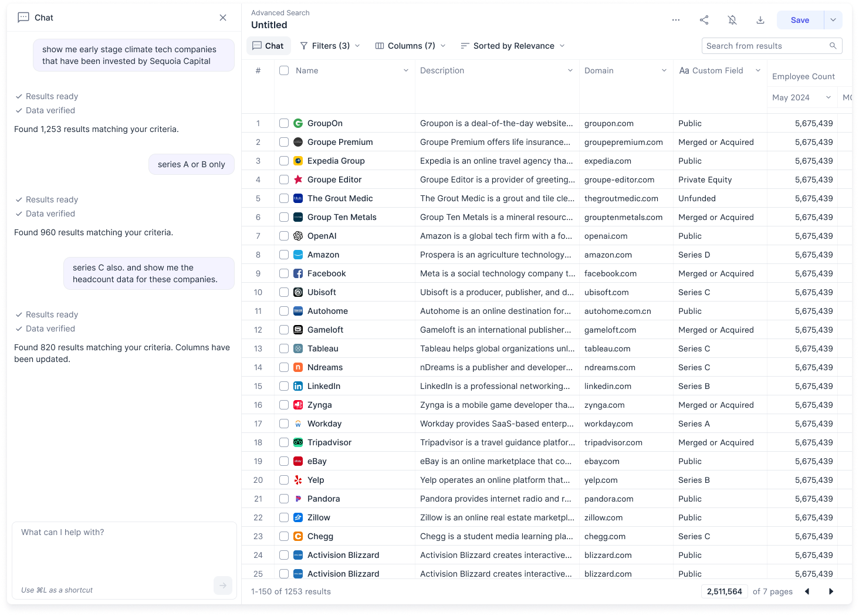Click the Facebook company logo
The width and height of the screenshot is (859, 616).
pos(298,273)
